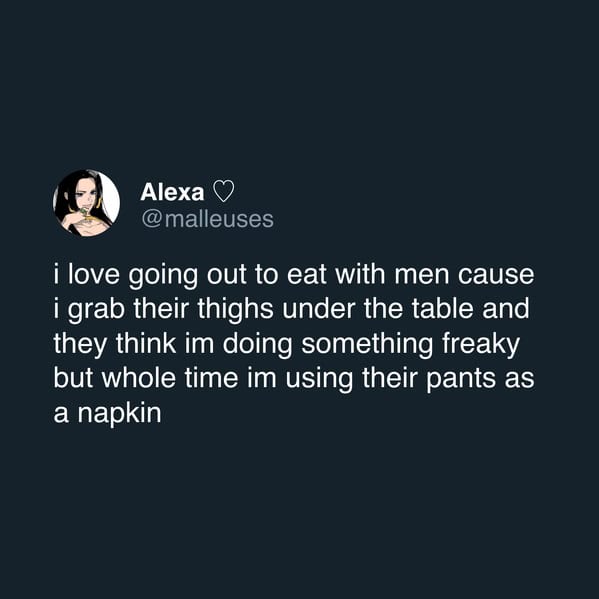Click the word "whole" in fourth line

(139, 378)
